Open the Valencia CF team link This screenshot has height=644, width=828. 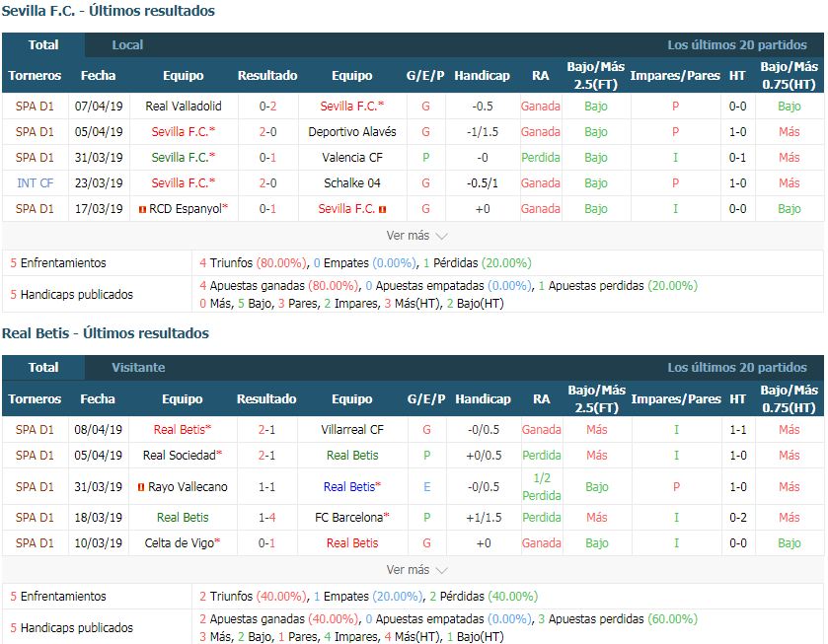(352, 158)
